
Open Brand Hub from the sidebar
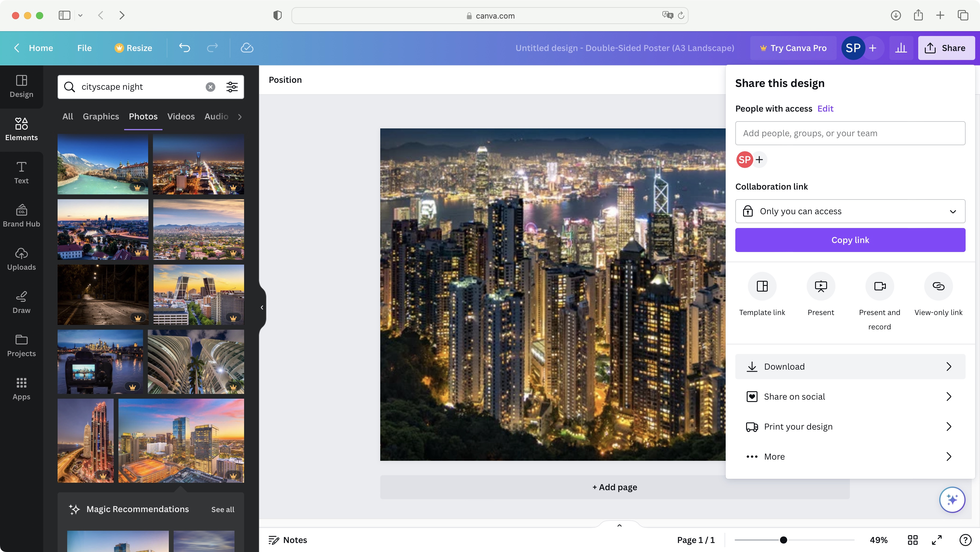21,215
